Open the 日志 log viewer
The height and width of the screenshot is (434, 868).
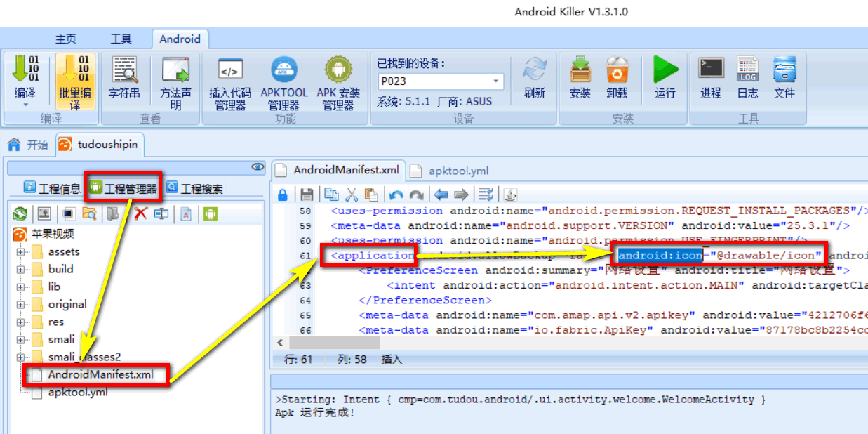point(748,77)
